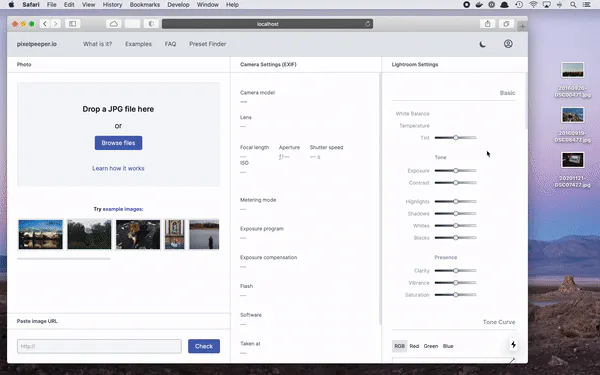Click the lightning bolt icon beside Tone Curve tabs
Viewport: 600px width, 375px height.
(x=513, y=345)
